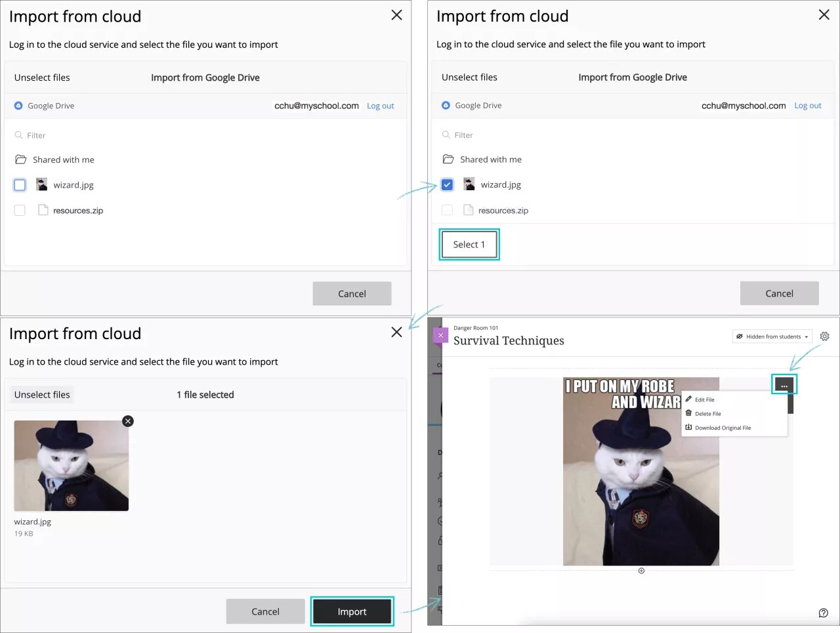Open the ellipsis options menu on the wizard image

(x=784, y=384)
